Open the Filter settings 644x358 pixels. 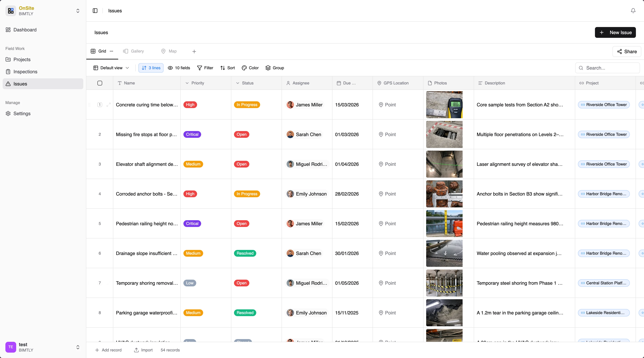(x=205, y=68)
